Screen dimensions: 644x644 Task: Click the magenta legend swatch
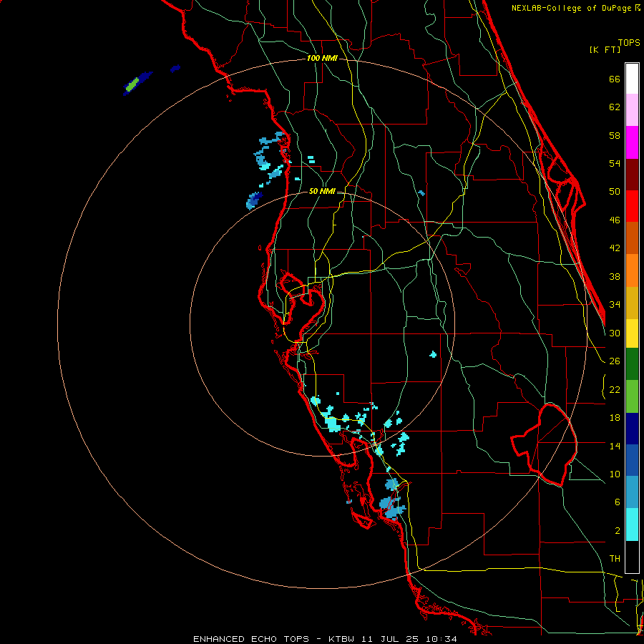point(632,142)
